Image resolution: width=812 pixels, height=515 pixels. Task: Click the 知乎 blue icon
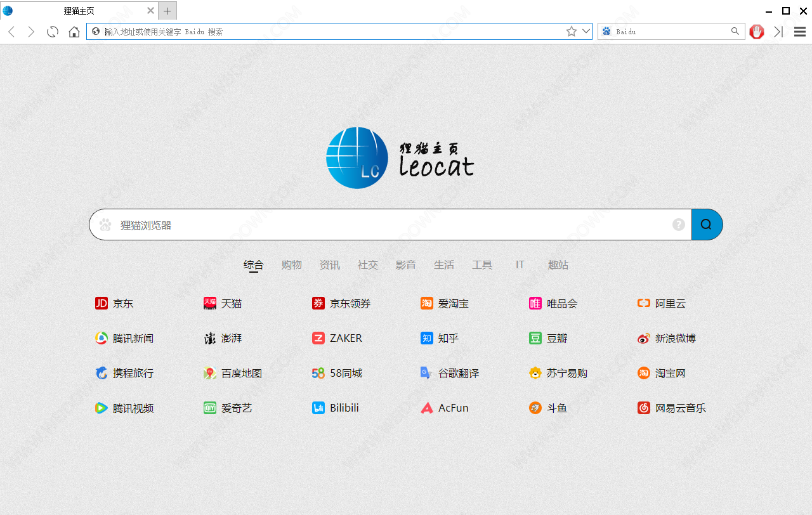[427, 339]
